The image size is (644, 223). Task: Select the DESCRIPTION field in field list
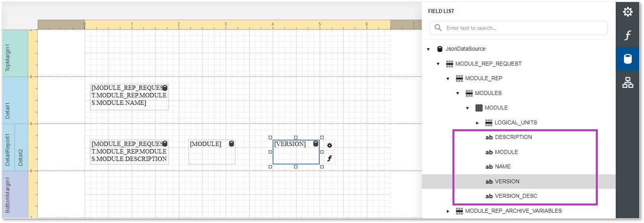(x=513, y=137)
